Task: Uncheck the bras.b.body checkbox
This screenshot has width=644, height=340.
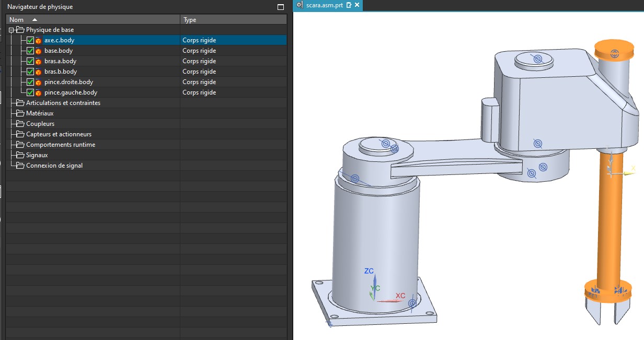Action: click(x=30, y=72)
